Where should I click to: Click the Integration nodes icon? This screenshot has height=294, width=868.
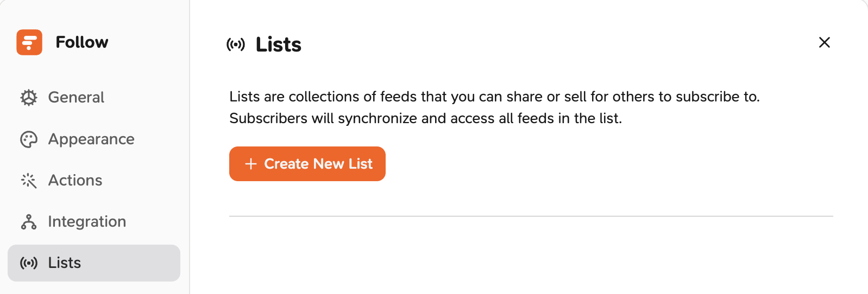pyautogui.click(x=29, y=222)
